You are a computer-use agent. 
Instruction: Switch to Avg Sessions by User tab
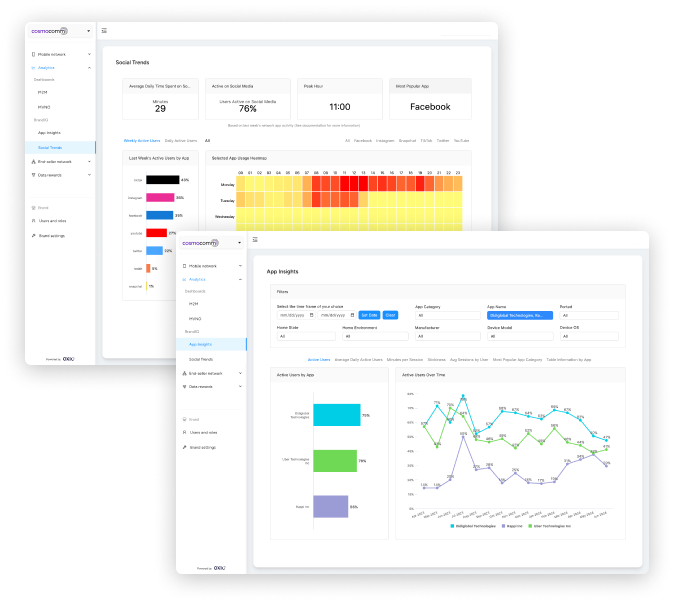[469, 359]
